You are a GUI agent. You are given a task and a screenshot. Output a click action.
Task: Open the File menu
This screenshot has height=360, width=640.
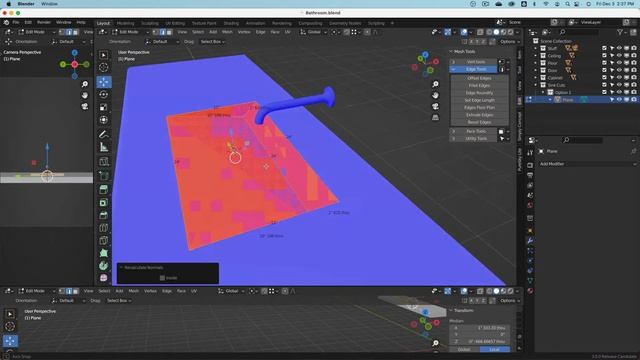click(x=16, y=22)
